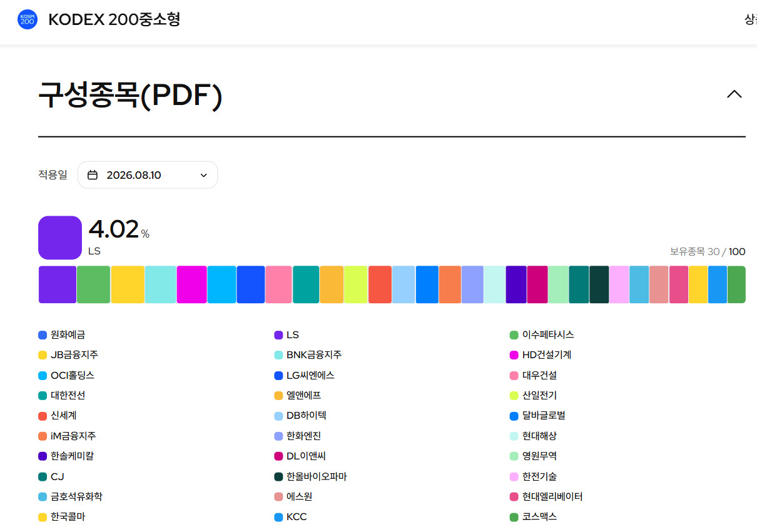Select 원화예금 in the legend

pyautogui.click(x=62, y=335)
